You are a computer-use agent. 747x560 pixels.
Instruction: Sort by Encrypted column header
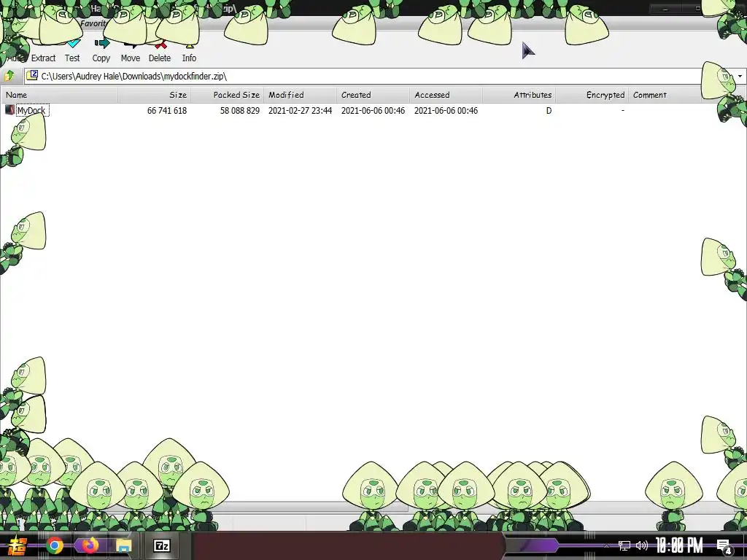(592, 95)
